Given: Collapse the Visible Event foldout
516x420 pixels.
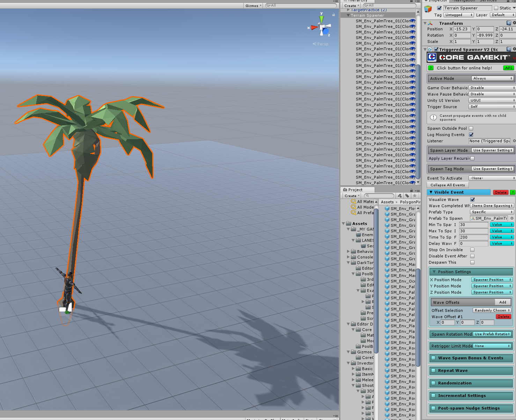Looking at the screenshot, I should (431, 192).
